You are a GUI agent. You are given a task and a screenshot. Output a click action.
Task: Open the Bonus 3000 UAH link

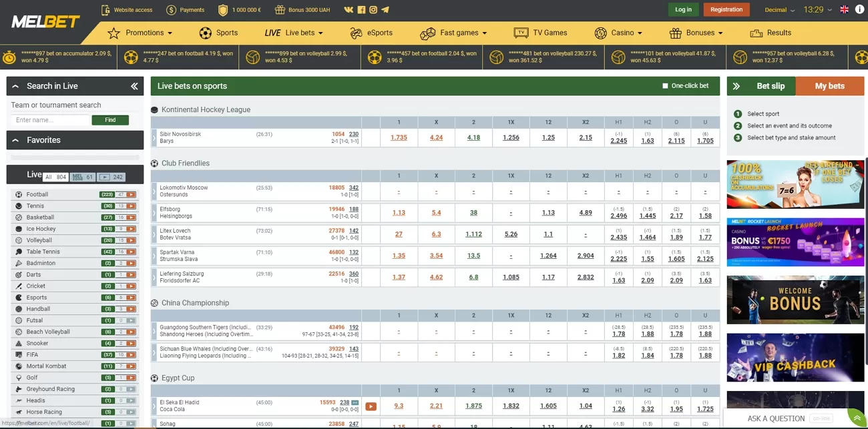302,10
